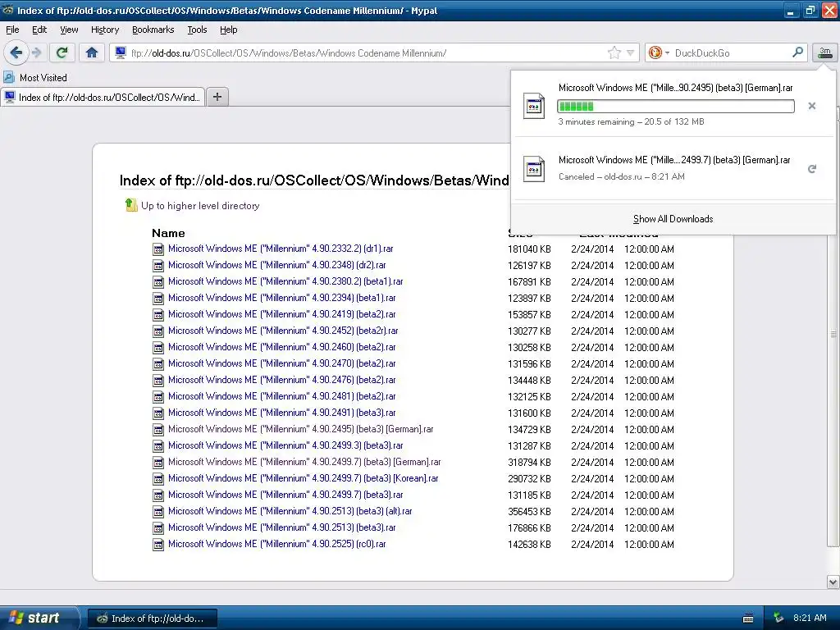Click the file icon for 4.90.2499.7 (beta3).rar
Screen dimensions: 840x630
tap(158, 495)
